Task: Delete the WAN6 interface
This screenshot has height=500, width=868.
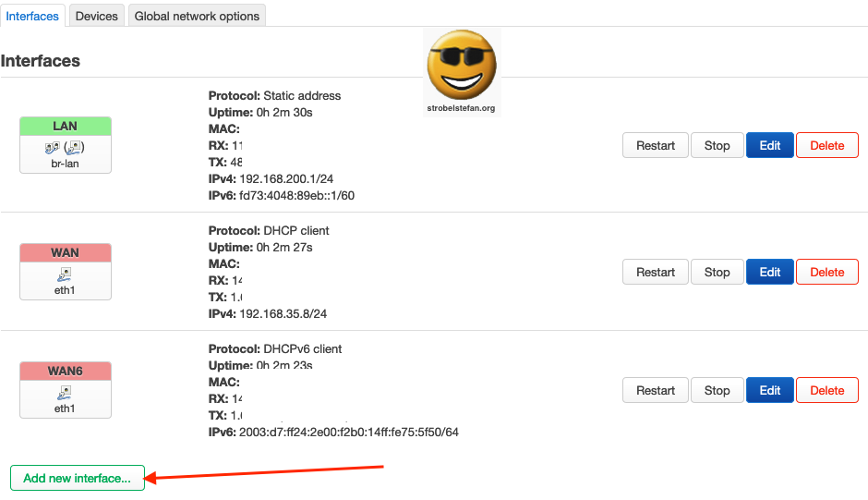Action: coord(827,390)
